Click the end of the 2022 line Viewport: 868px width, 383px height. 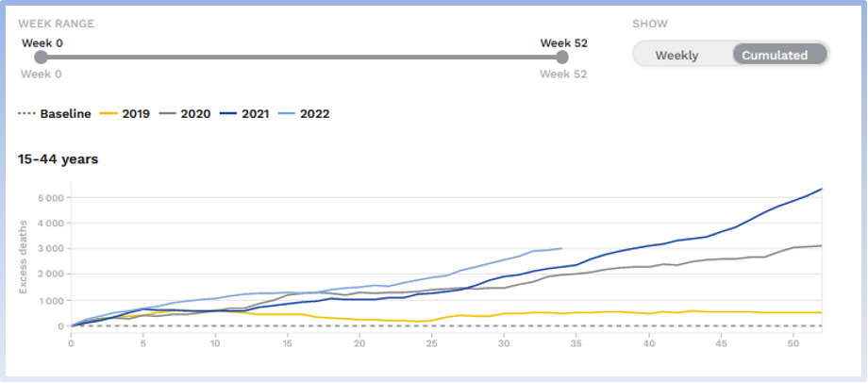point(561,249)
